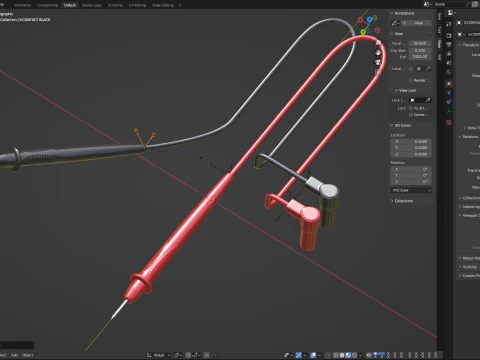Select the orange Object properties tab

[x=449, y=83]
